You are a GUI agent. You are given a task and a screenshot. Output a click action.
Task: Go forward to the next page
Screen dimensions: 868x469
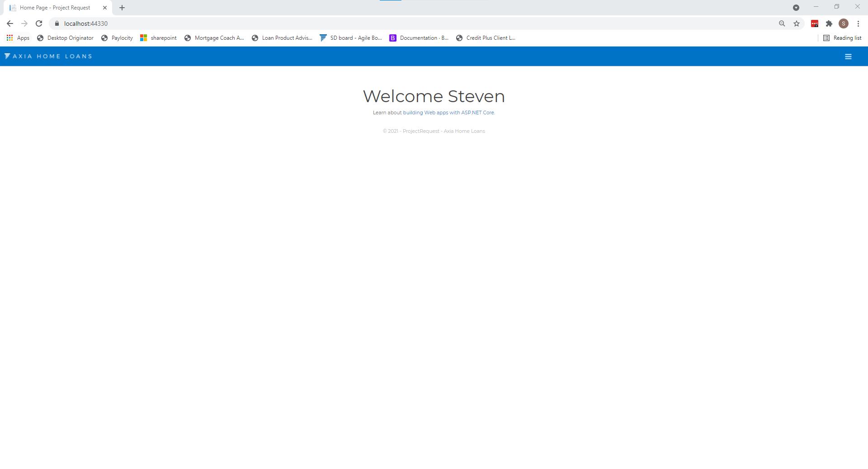[24, 23]
